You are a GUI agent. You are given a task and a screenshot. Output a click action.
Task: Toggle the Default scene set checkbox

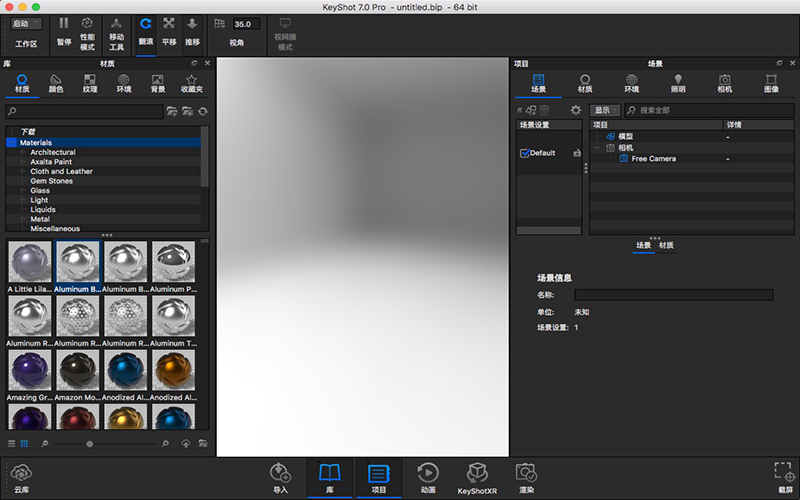coord(524,153)
